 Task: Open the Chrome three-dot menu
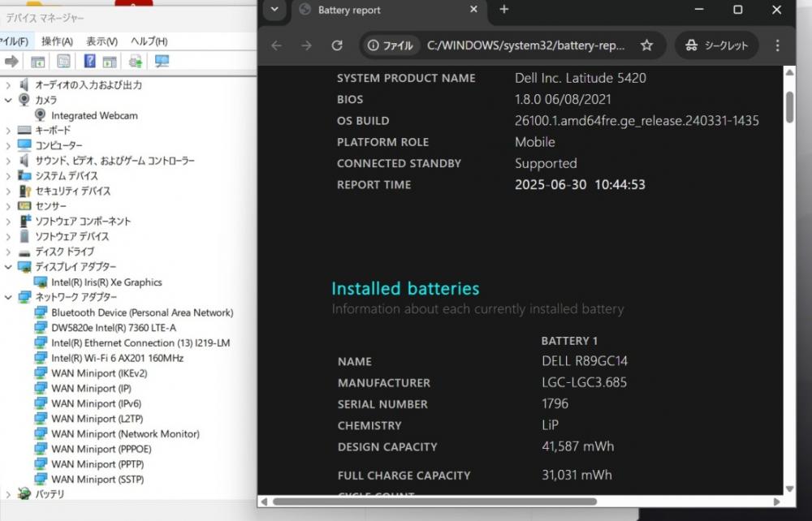pos(777,45)
